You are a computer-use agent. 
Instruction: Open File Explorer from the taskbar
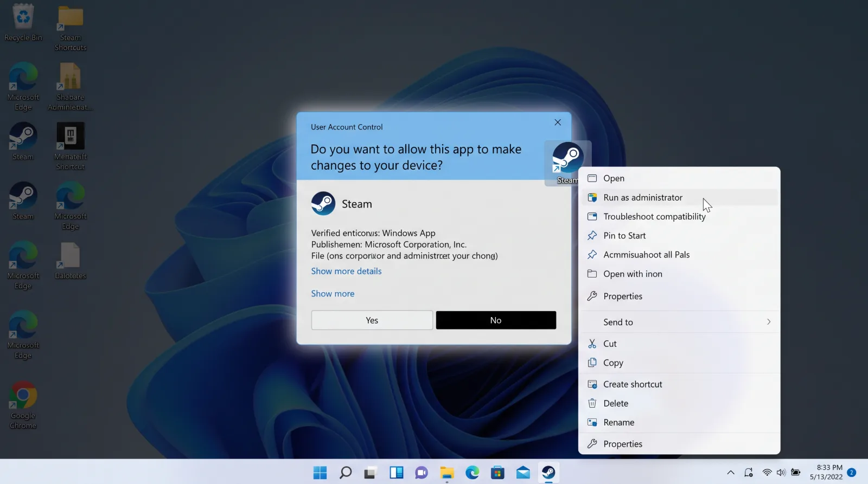click(x=446, y=473)
